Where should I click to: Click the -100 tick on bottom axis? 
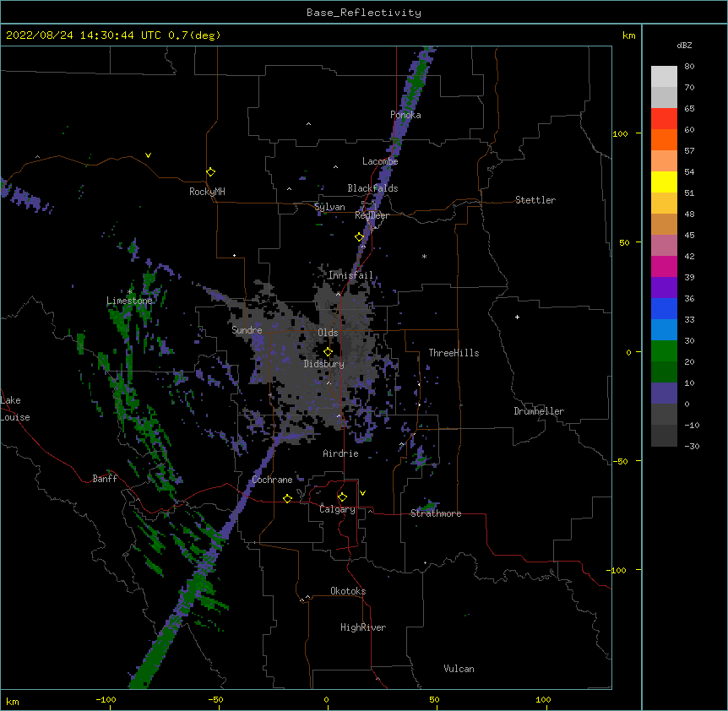(x=106, y=700)
